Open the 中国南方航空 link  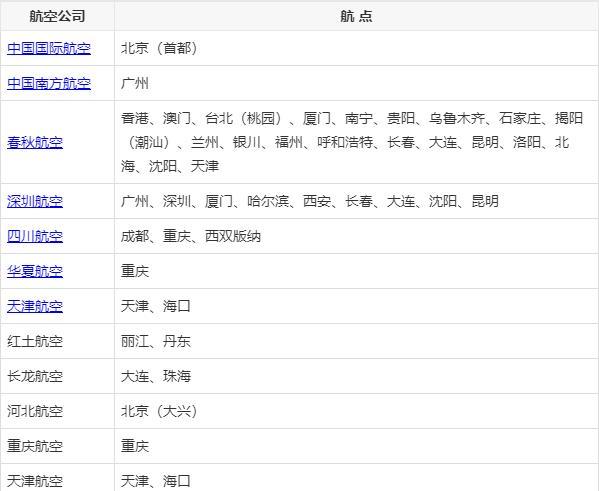(x=49, y=84)
